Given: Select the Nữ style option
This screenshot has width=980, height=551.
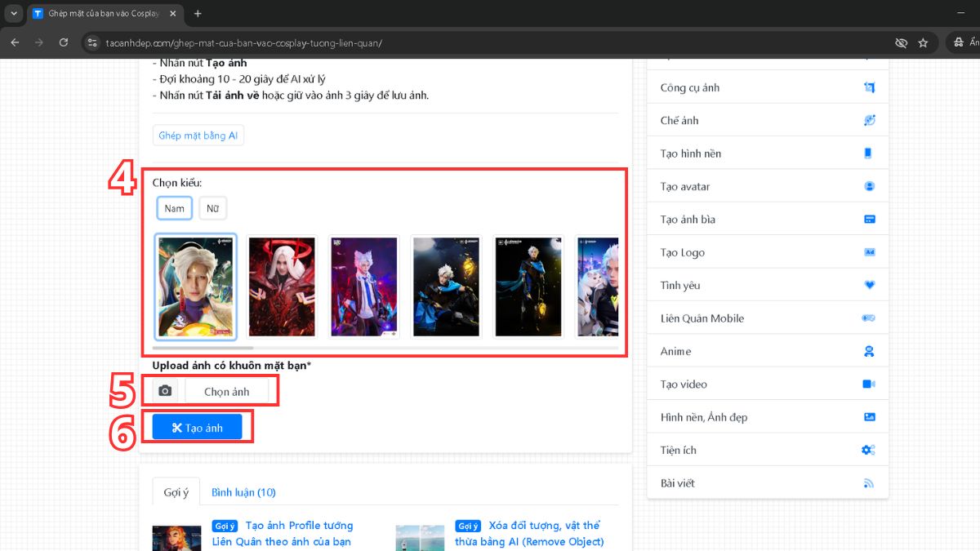Looking at the screenshot, I should click(212, 208).
